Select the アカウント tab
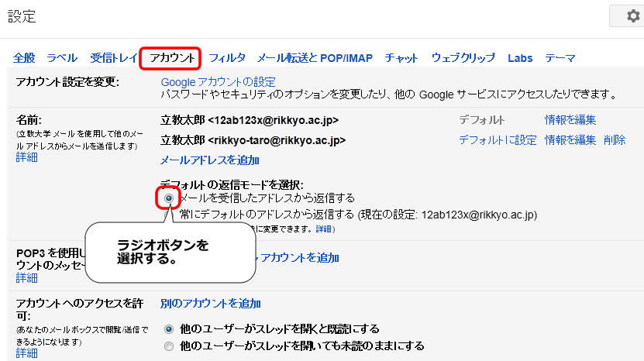This screenshot has width=644, height=361. [x=171, y=58]
